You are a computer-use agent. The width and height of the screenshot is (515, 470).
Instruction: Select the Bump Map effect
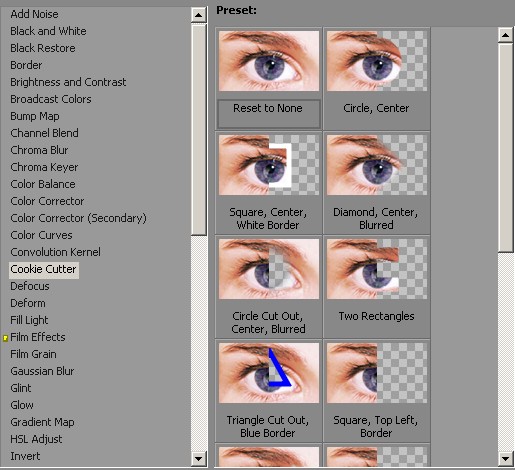35,116
